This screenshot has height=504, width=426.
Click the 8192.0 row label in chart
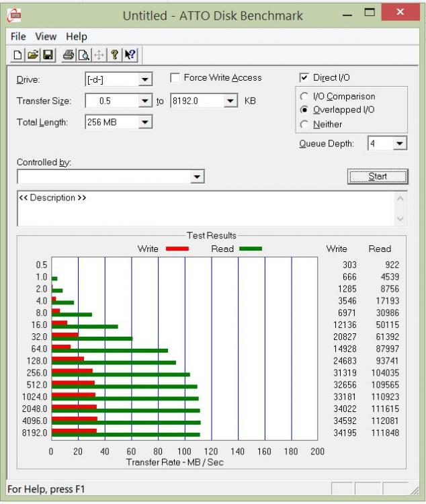[x=35, y=433]
